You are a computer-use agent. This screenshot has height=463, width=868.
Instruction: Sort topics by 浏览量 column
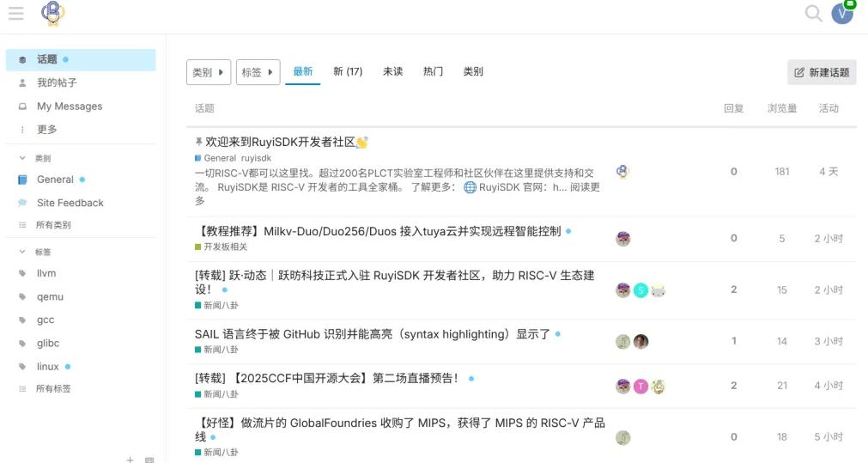781,108
